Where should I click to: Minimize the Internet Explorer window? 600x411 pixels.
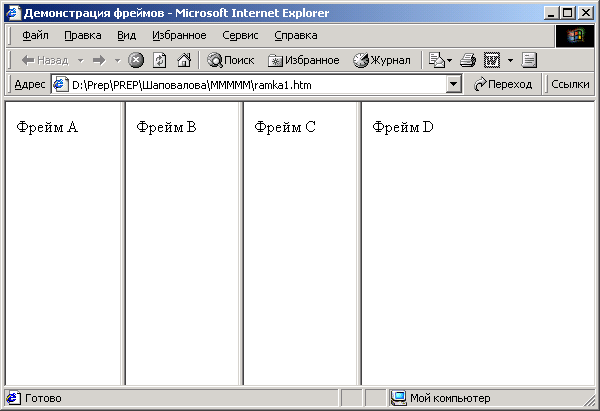551,13
